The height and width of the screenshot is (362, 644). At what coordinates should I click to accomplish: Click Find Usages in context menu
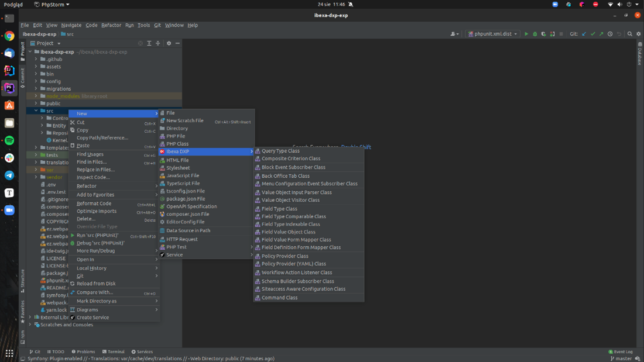[114, 154]
